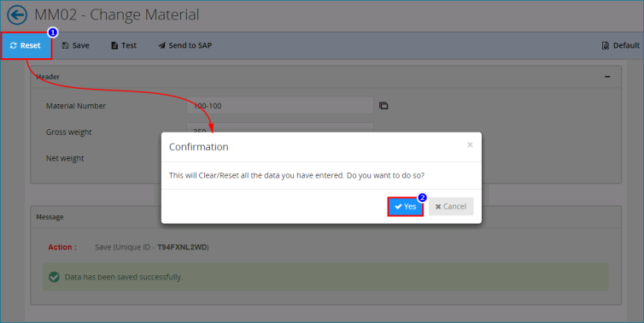Close the Confirmation dialog with X
The width and height of the screenshot is (644, 323).
[470, 144]
